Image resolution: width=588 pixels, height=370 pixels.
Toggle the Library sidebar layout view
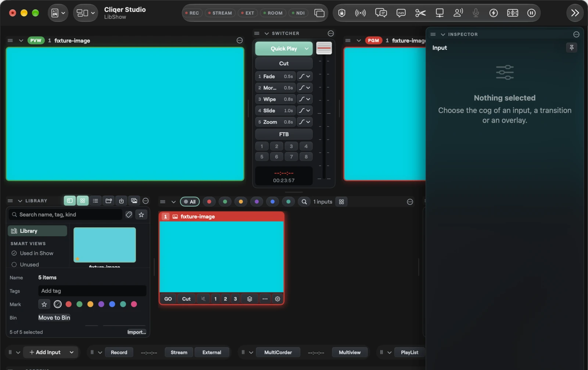(70, 201)
